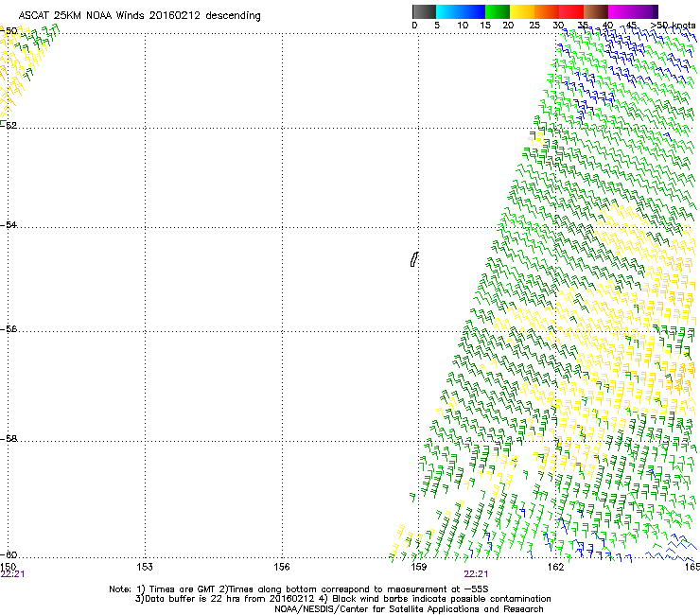Click the '20' label under the color bar
700x615 pixels.
(508, 26)
